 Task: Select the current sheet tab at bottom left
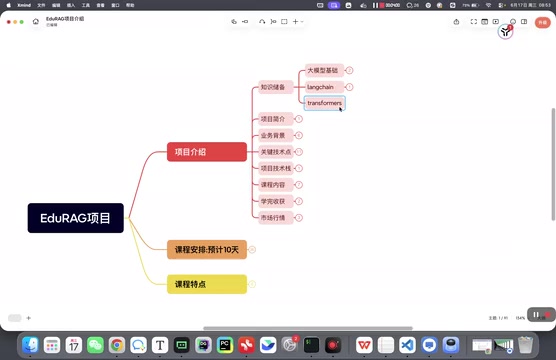(15, 318)
